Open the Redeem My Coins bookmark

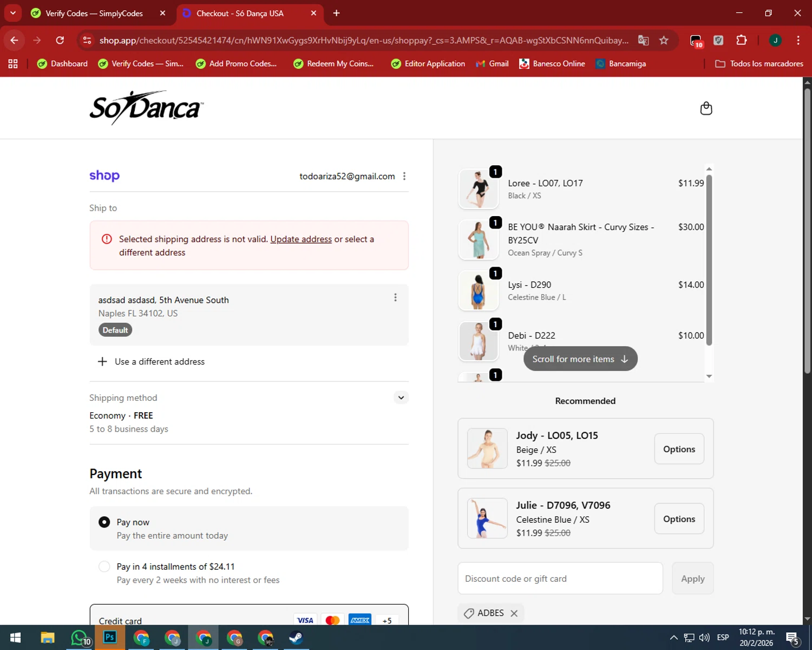click(334, 64)
